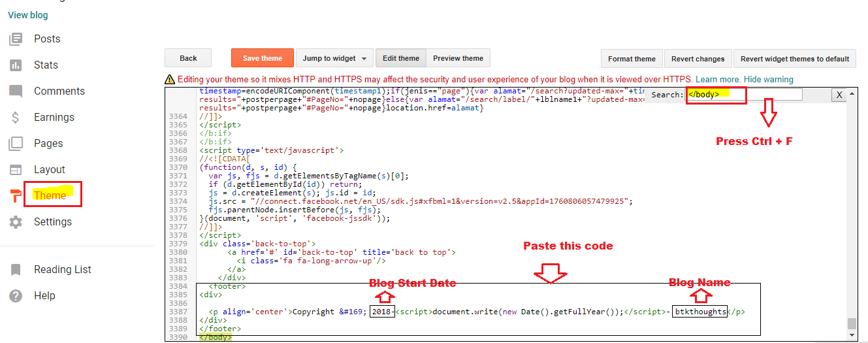Click the Layout icon in sidebar
The width and height of the screenshot is (868, 343).
16,169
